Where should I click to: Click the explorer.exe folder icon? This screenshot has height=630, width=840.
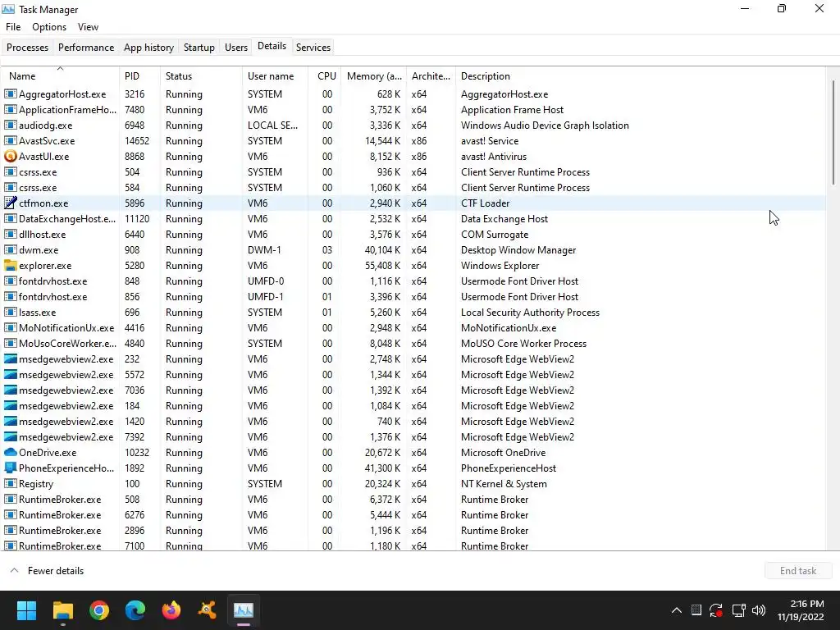coord(10,266)
